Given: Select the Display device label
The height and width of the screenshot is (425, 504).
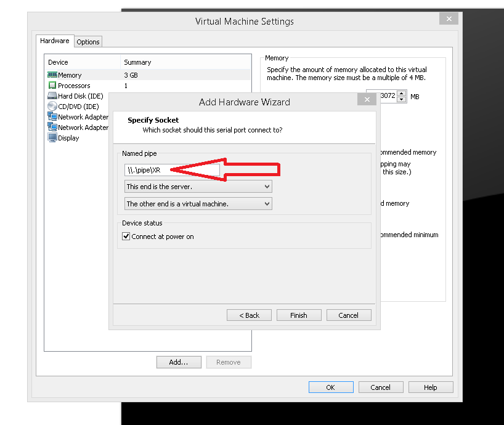Looking at the screenshot, I should click(x=68, y=138).
